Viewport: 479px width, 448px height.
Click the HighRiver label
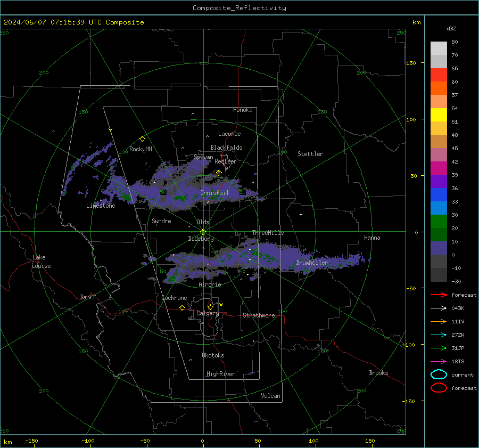221,374
